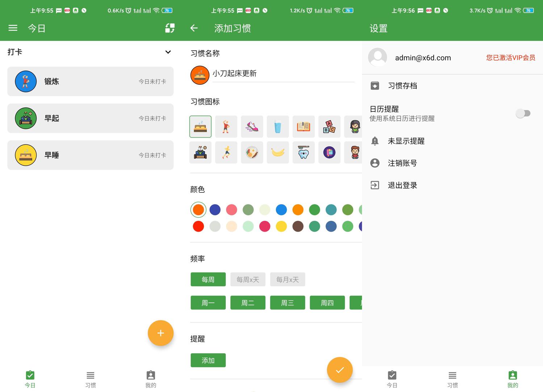This screenshot has width=543, height=392.
Task: Select the tooth brushing habit icon
Action: tap(303, 152)
